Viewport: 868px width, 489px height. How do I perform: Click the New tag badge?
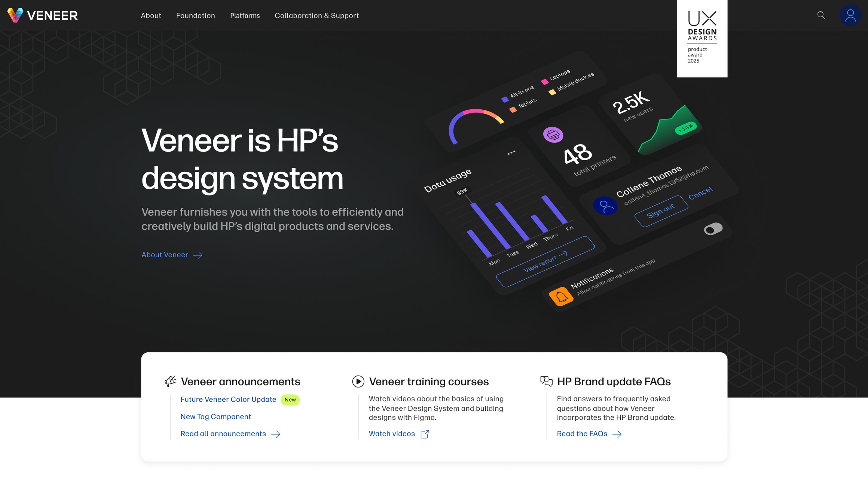(x=290, y=400)
